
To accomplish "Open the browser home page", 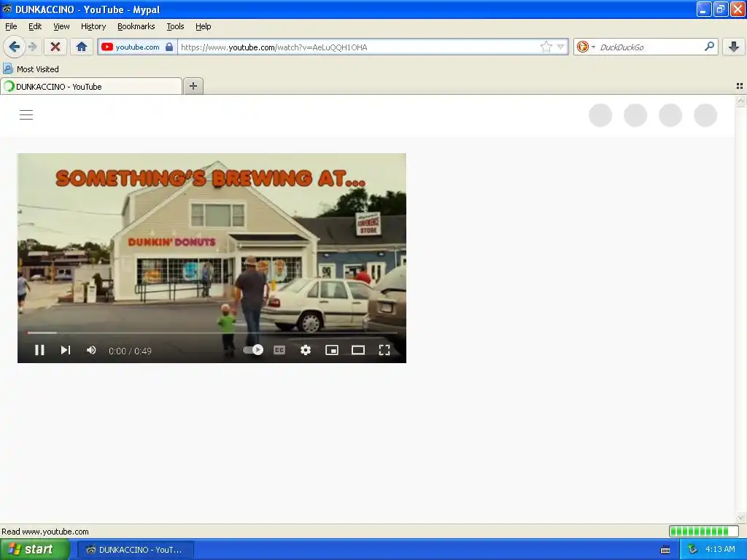I will (82, 47).
